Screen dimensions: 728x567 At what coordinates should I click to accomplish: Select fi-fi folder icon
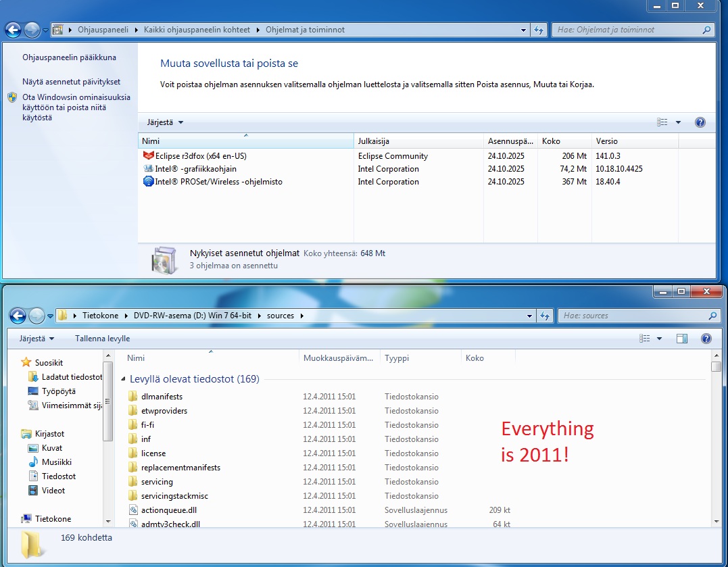(132, 424)
